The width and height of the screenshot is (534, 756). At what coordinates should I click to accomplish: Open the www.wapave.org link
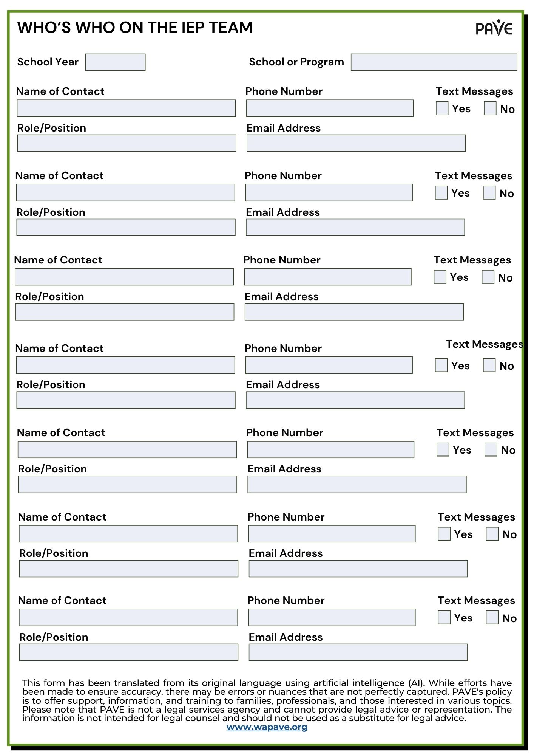pyautogui.click(x=267, y=727)
